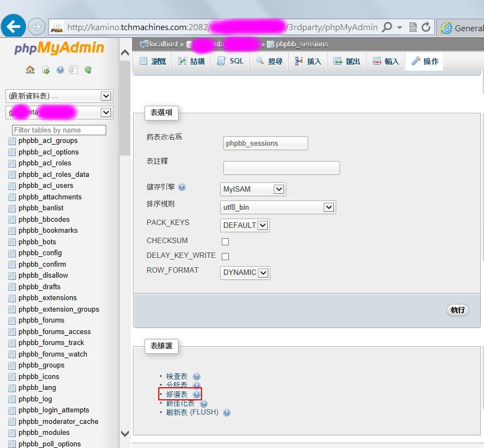
Task: Switch to the 匯出 export tab
Action: pyautogui.click(x=347, y=61)
